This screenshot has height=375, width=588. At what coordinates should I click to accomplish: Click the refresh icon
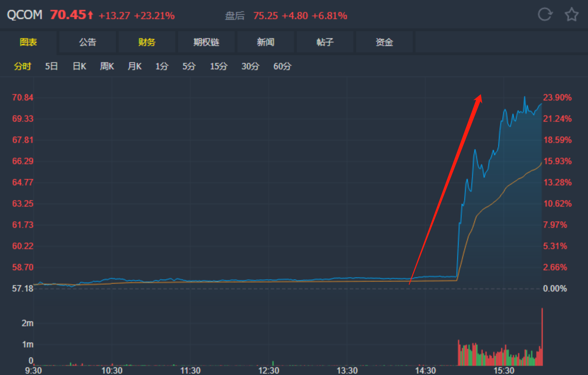[x=545, y=15]
